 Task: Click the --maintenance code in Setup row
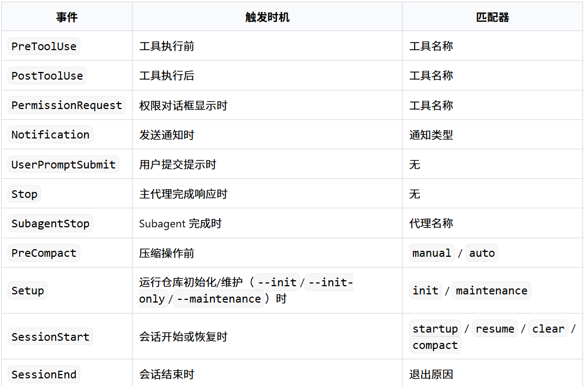(x=219, y=299)
